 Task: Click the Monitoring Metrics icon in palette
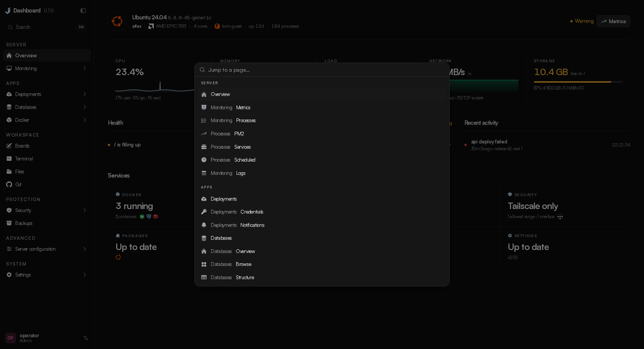pos(204,107)
